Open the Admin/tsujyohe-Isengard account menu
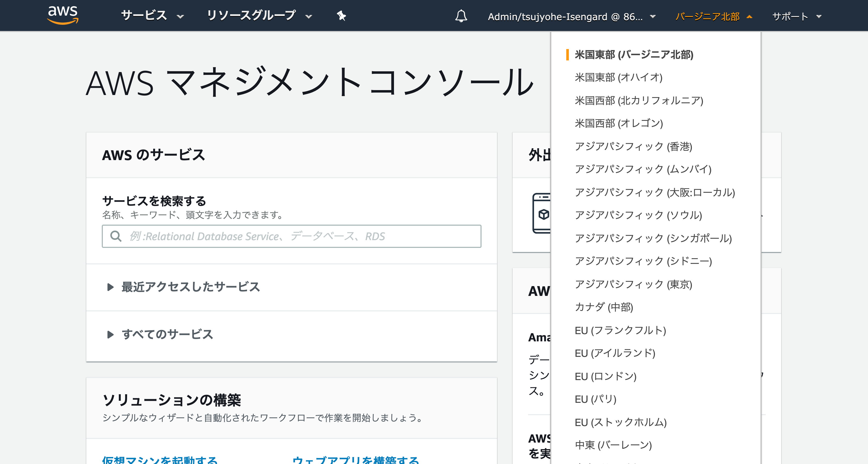The width and height of the screenshot is (868, 464). point(571,17)
